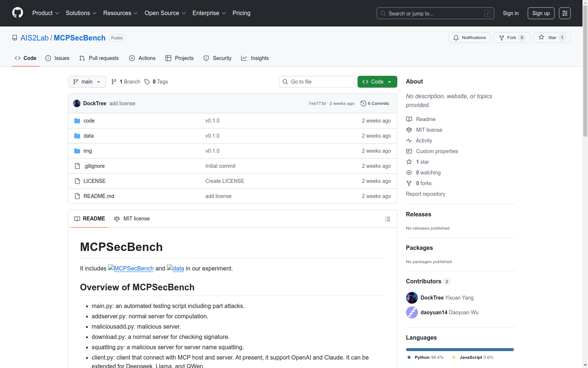
Task: Click the code folder icon
Action: click(x=77, y=121)
